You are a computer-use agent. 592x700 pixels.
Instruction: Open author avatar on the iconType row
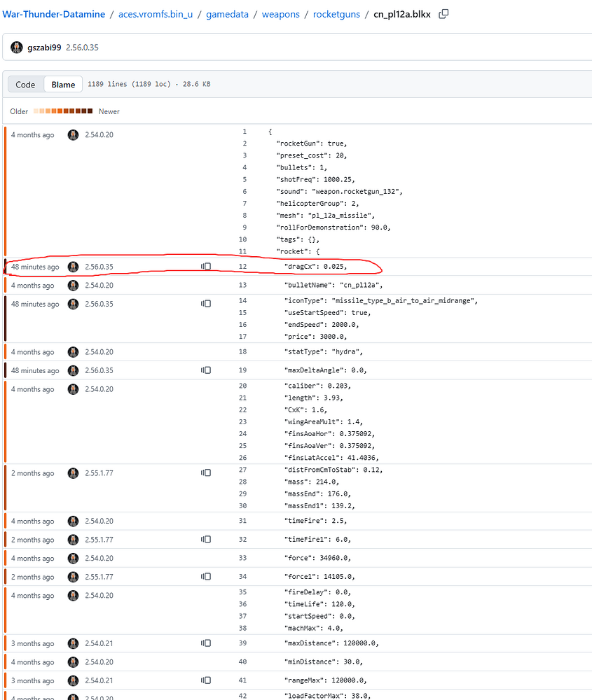tap(73, 304)
